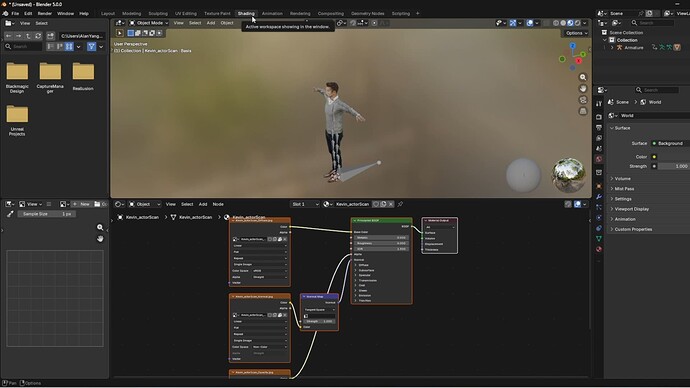Image resolution: width=690 pixels, height=388 pixels.
Task: Go to parent directory in file browser
Action: pos(28,36)
